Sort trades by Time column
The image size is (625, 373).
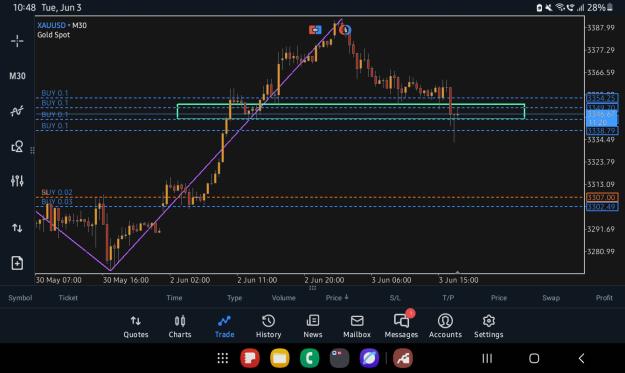pyautogui.click(x=174, y=298)
